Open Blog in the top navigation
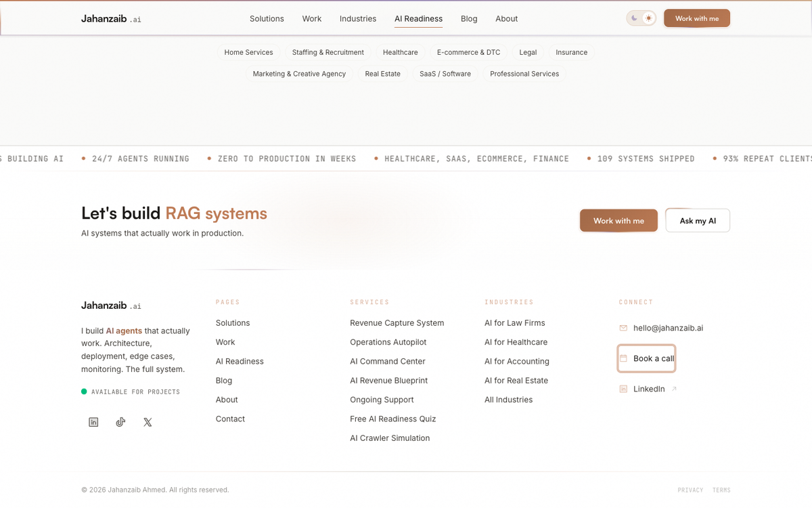The width and height of the screenshot is (812, 508). (469, 19)
